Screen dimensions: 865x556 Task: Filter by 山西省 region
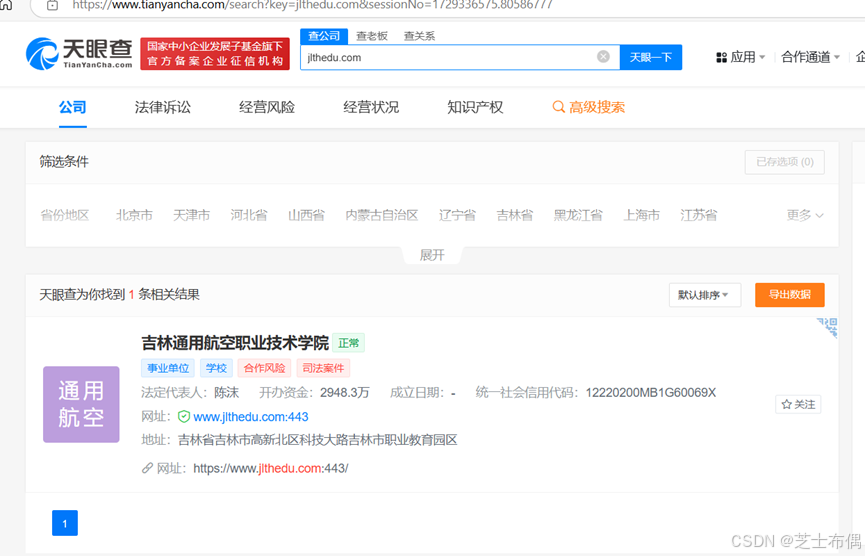(x=306, y=215)
